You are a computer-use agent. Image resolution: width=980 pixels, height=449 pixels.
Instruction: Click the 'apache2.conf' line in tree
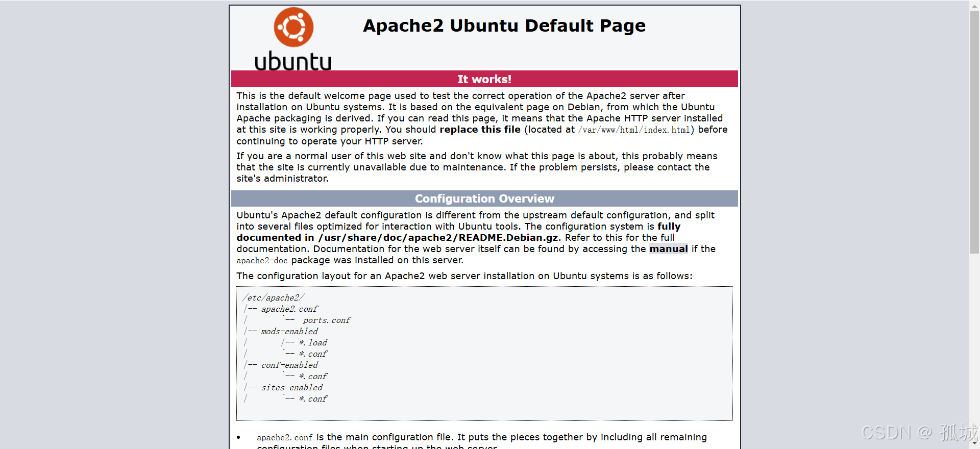tap(289, 309)
